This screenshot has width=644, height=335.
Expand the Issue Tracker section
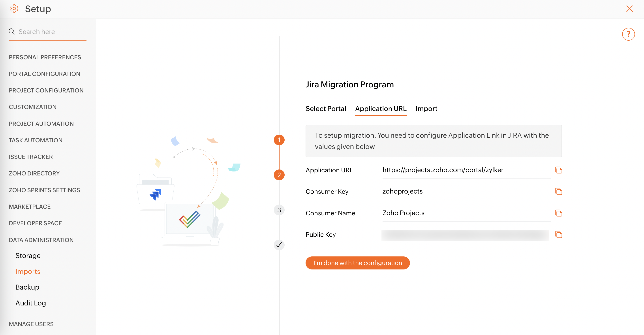coord(31,157)
